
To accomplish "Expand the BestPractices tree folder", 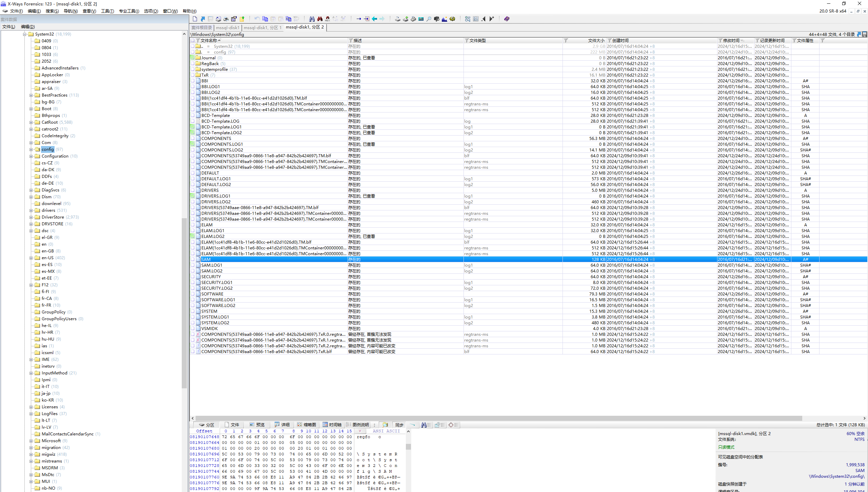I will tap(31, 95).
